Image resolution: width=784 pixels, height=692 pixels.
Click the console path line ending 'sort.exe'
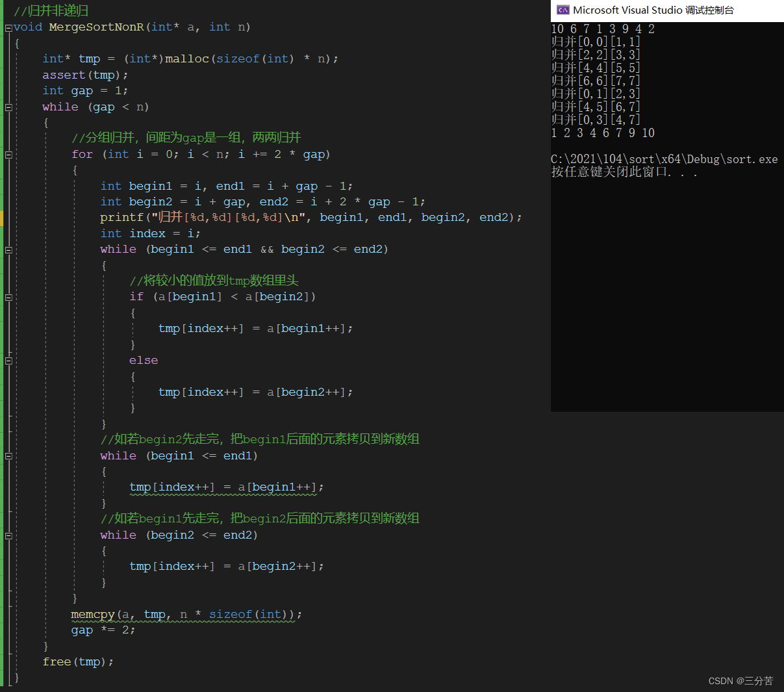[x=664, y=159]
